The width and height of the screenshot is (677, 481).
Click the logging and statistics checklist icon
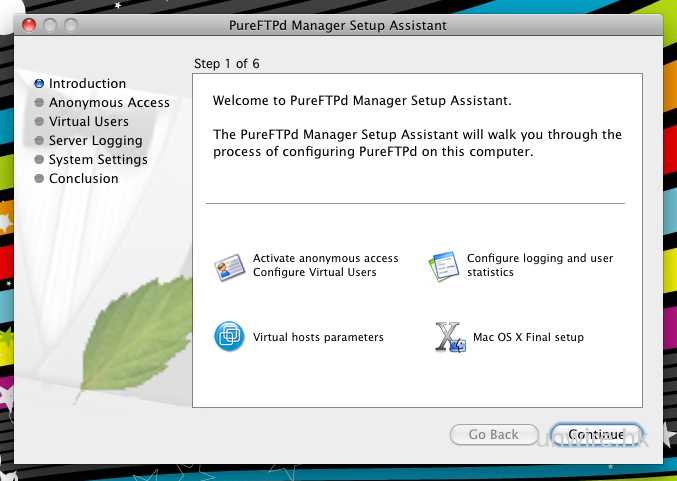[x=443, y=266]
